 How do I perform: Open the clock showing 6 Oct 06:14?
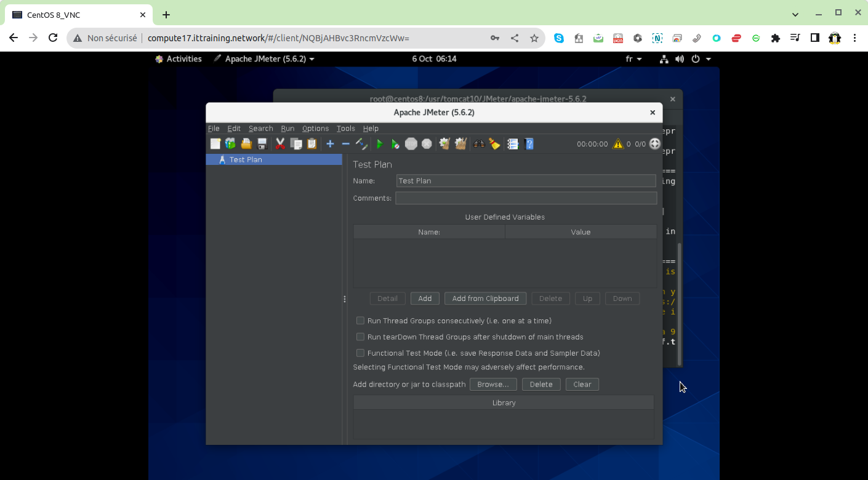click(x=434, y=59)
